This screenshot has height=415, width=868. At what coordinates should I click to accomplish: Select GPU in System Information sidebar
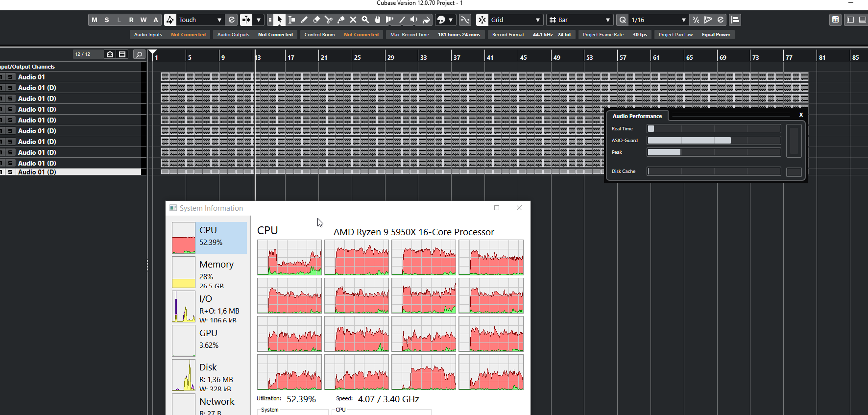click(210, 341)
